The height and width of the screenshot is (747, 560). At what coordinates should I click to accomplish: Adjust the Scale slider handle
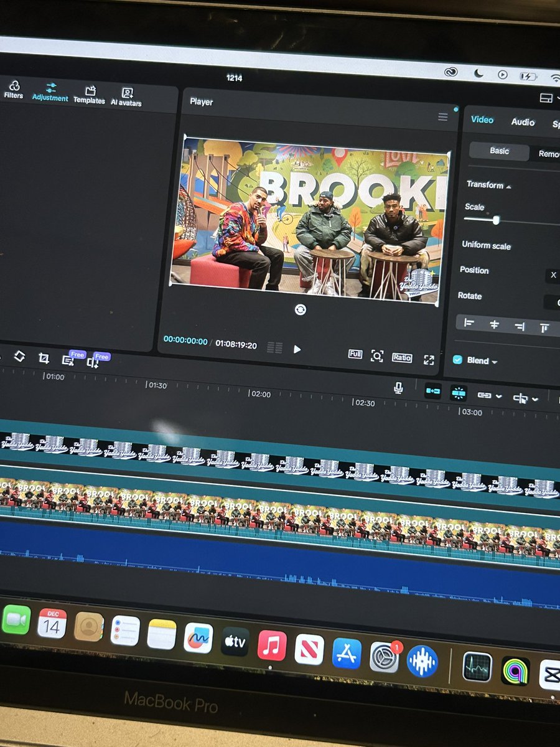(496, 220)
